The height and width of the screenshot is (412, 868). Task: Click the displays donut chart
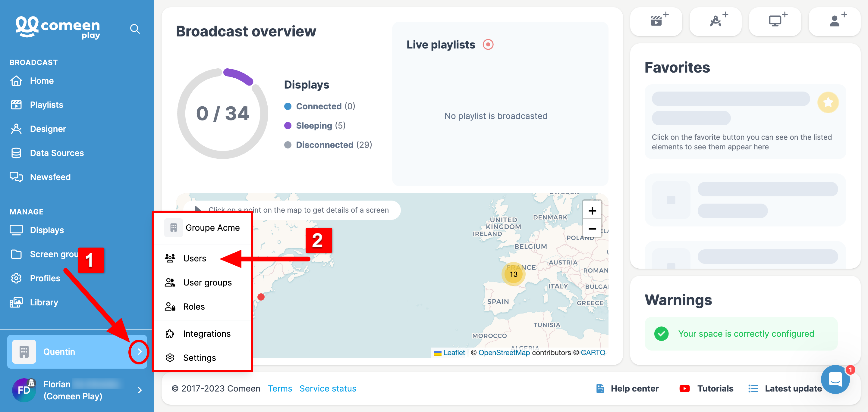[x=223, y=113]
